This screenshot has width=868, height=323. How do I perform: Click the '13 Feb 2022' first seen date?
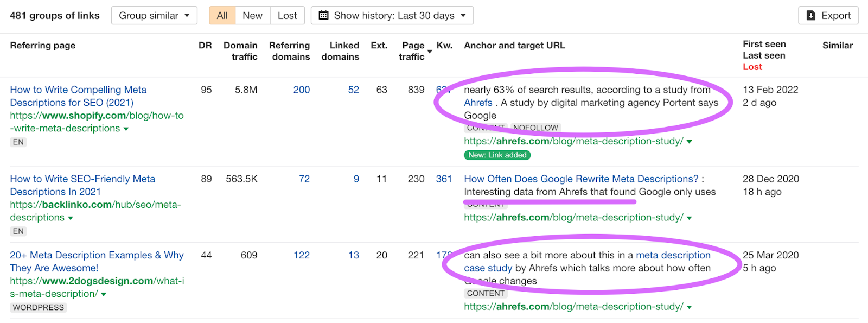pyautogui.click(x=770, y=90)
